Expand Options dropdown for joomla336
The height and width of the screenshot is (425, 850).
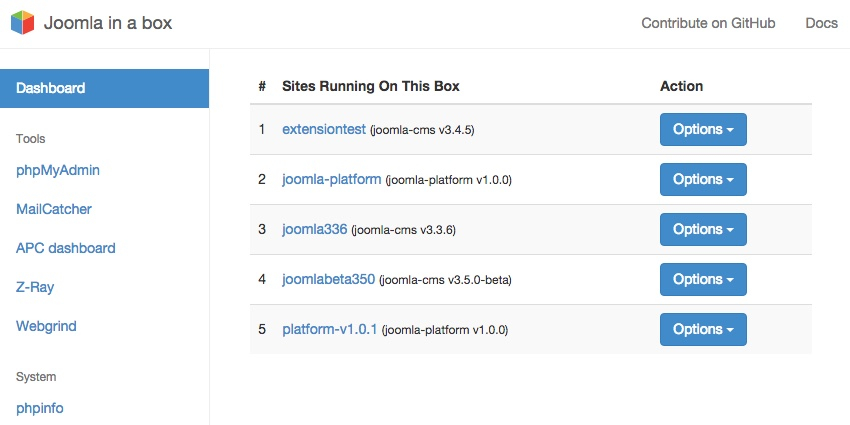[x=703, y=229]
